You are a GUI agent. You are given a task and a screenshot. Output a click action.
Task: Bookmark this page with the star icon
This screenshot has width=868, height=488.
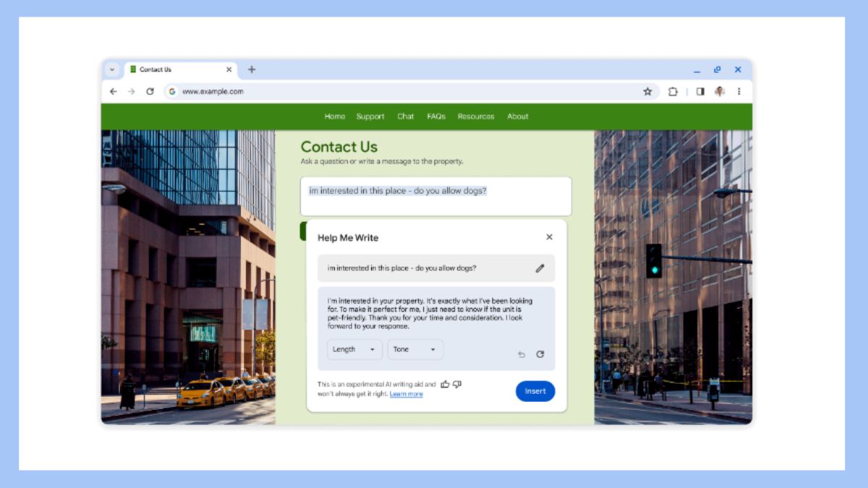(647, 92)
